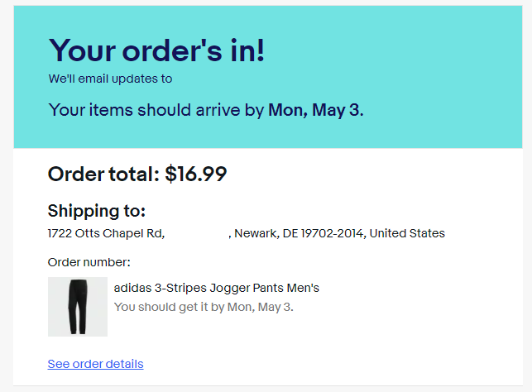Click the "Order number:" label
The image size is (532, 392).
coord(89,262)
